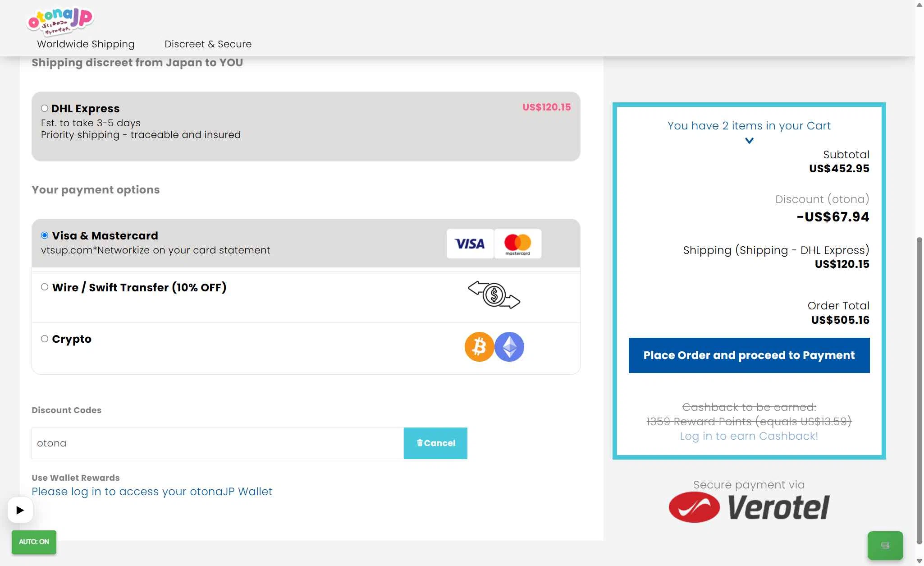Select the Crypto payment radio button
This screenshot has width=924, height=566.
[x=45, y=339]
